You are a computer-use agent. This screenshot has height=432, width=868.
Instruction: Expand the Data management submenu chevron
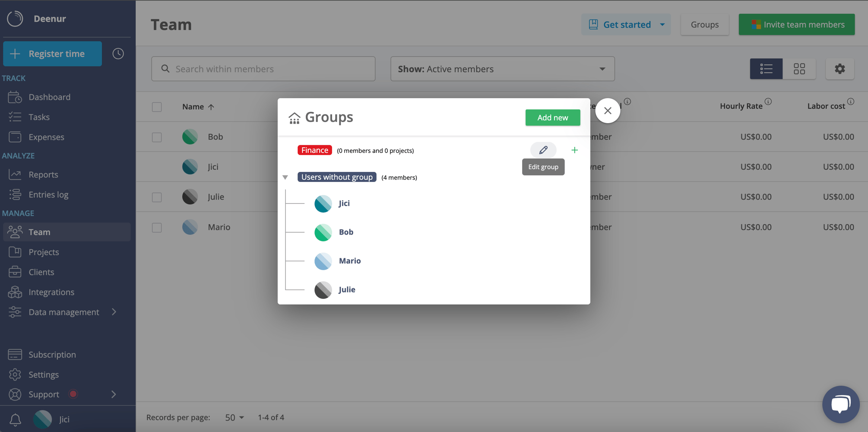pos(114,312)
